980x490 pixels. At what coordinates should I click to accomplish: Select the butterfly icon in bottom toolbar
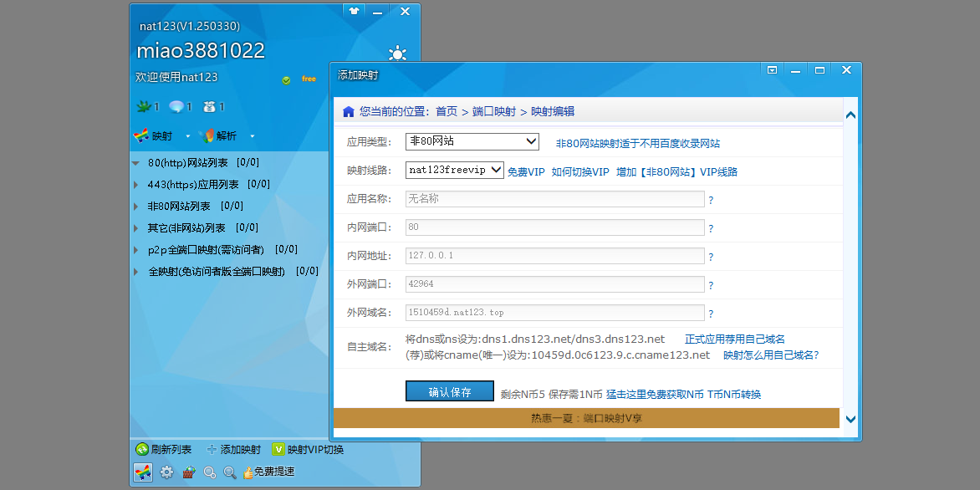(143, 472)
